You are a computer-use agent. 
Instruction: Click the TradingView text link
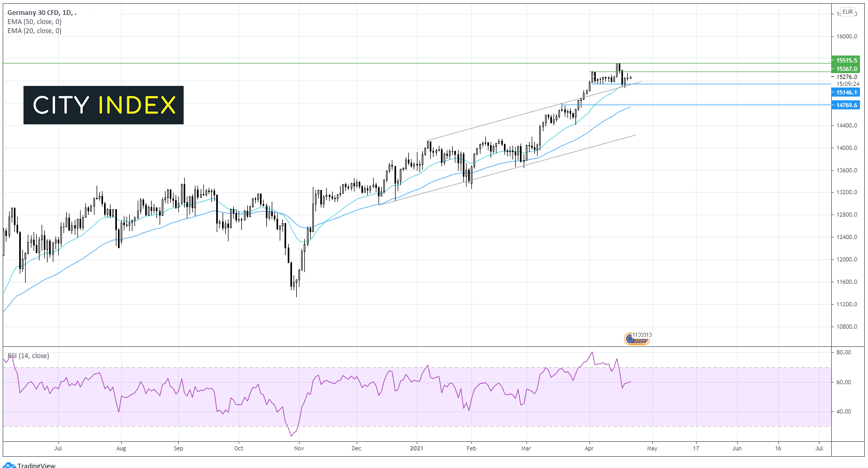point(36,465)
